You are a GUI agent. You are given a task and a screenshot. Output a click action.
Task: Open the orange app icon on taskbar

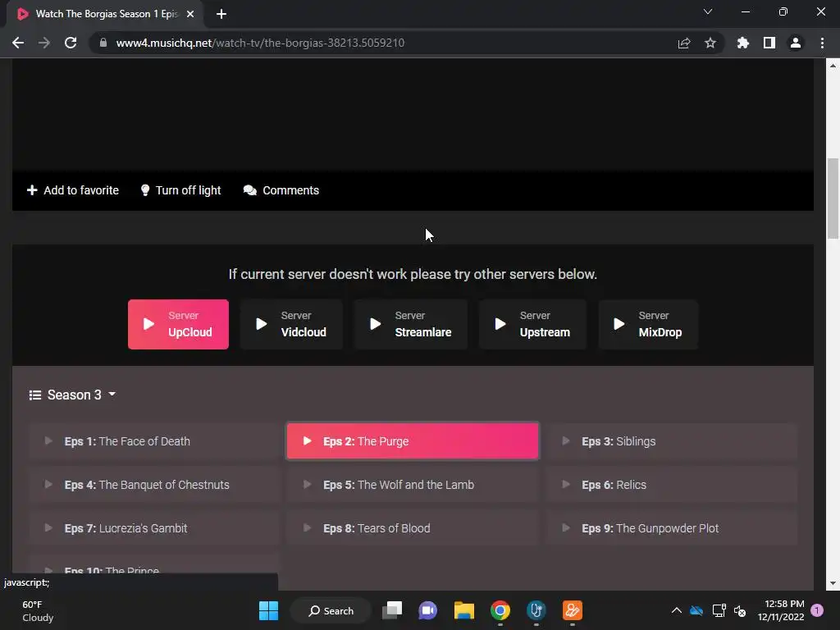click(572, 610)
